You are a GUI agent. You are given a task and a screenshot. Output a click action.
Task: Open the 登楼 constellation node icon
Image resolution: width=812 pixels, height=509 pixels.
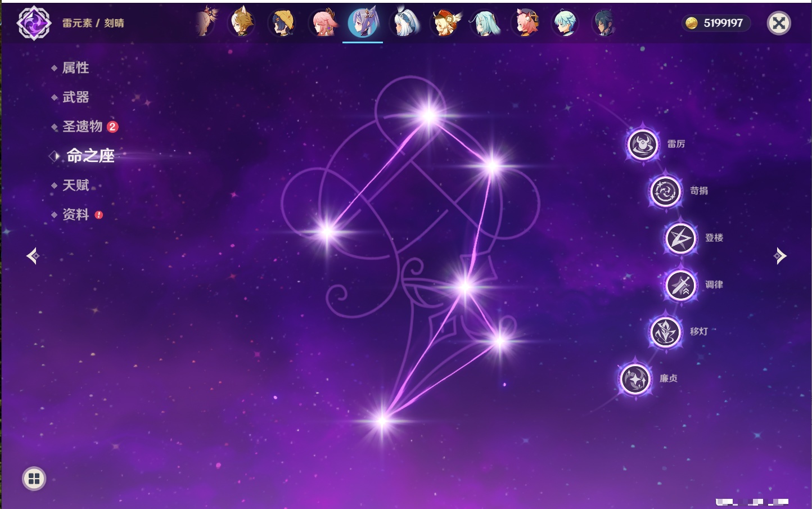click(x=681, y=238)
